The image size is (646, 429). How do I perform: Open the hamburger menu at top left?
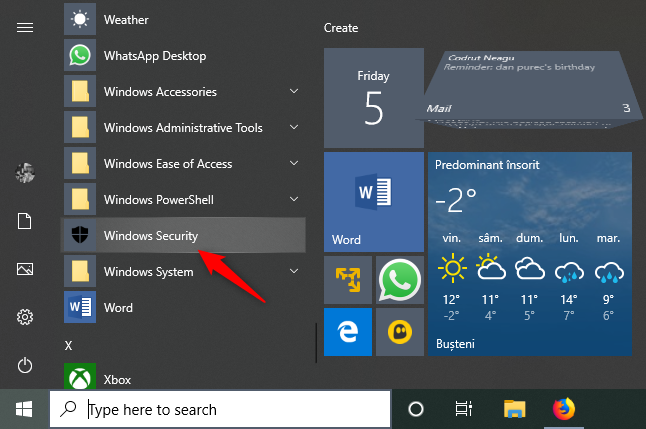[25, 28]
